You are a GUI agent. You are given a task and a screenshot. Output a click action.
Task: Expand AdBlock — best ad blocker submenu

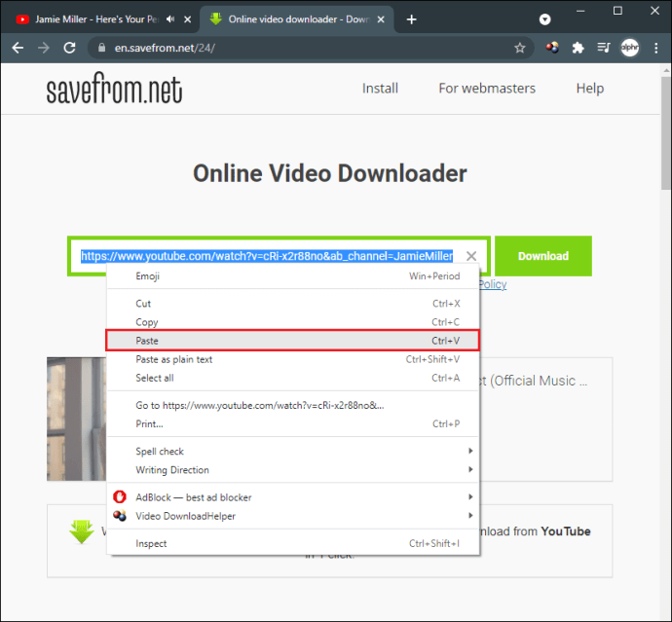293,497
